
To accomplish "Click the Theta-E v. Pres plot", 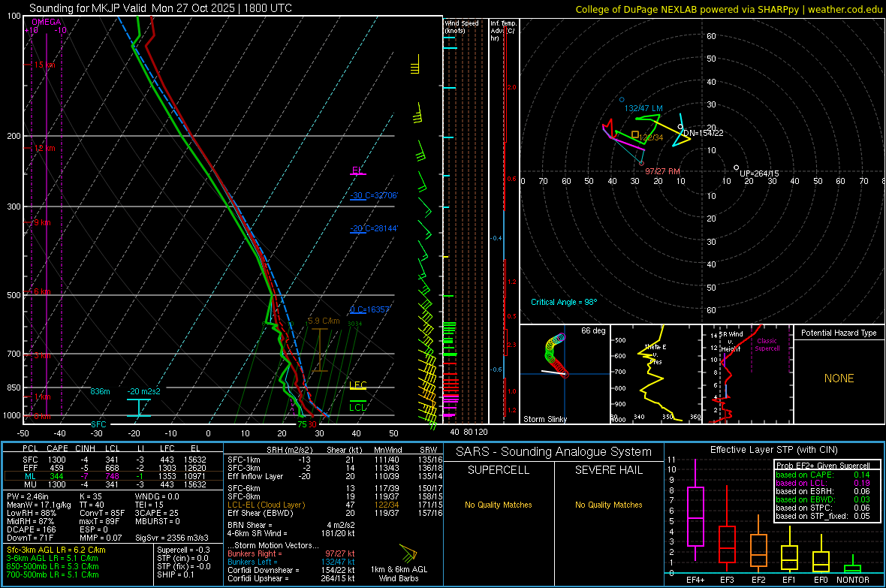I will [x=656, y=374].
